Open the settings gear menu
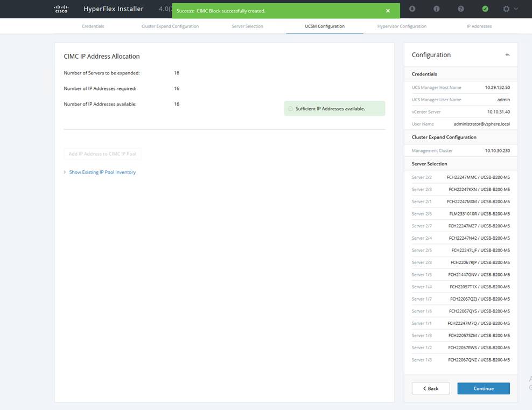The width and height of the screenshot is (532, 410). 506,9
